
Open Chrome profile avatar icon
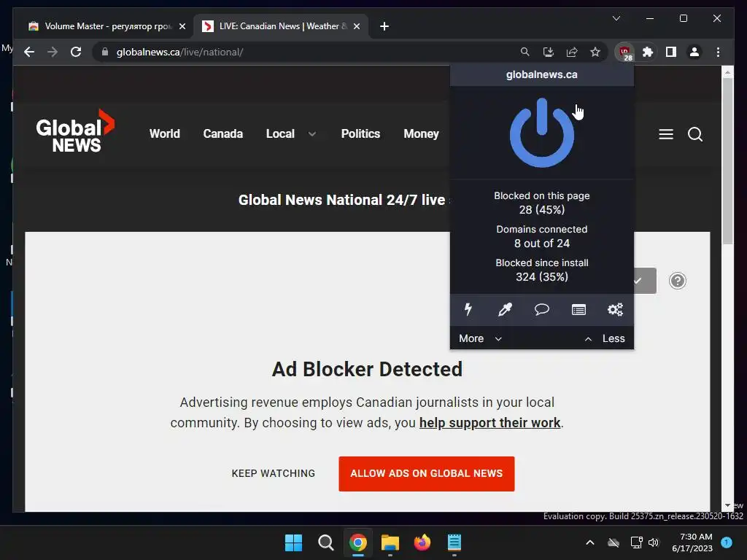[694, 52]
